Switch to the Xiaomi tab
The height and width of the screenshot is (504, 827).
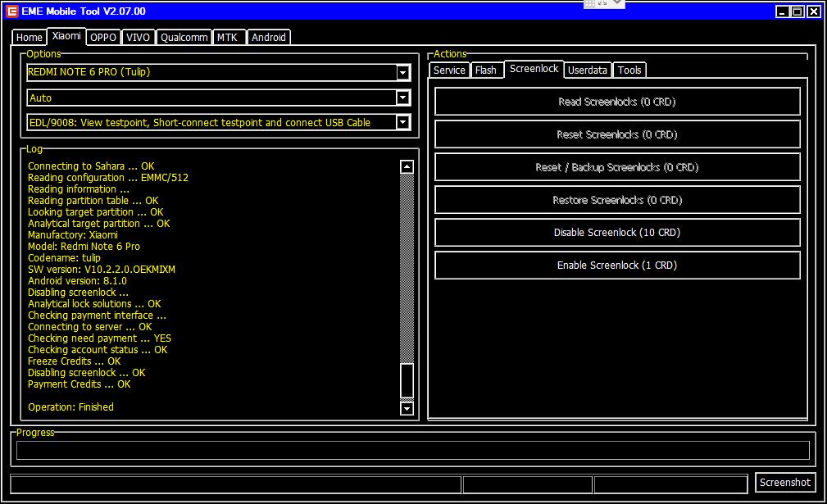click(66, 36)
